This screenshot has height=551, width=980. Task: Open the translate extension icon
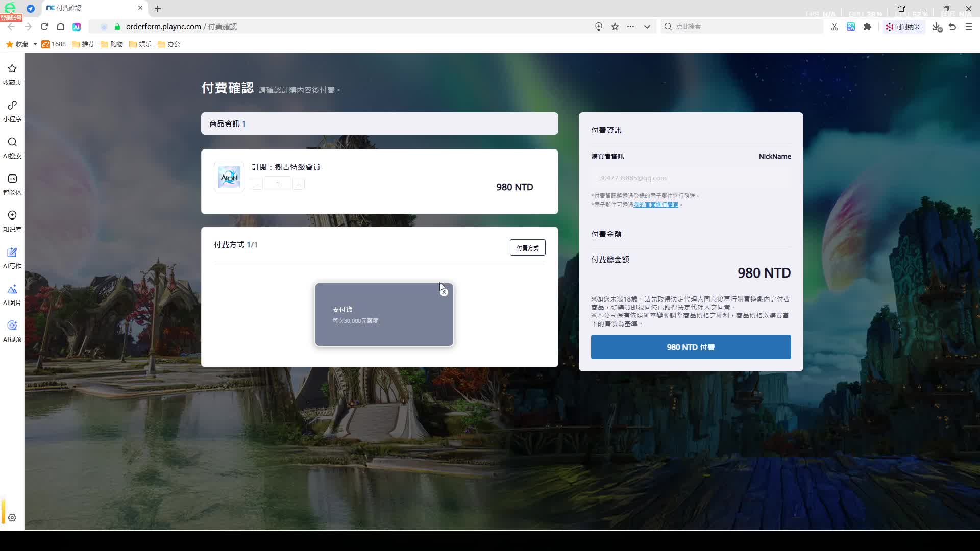click(851, 27)
